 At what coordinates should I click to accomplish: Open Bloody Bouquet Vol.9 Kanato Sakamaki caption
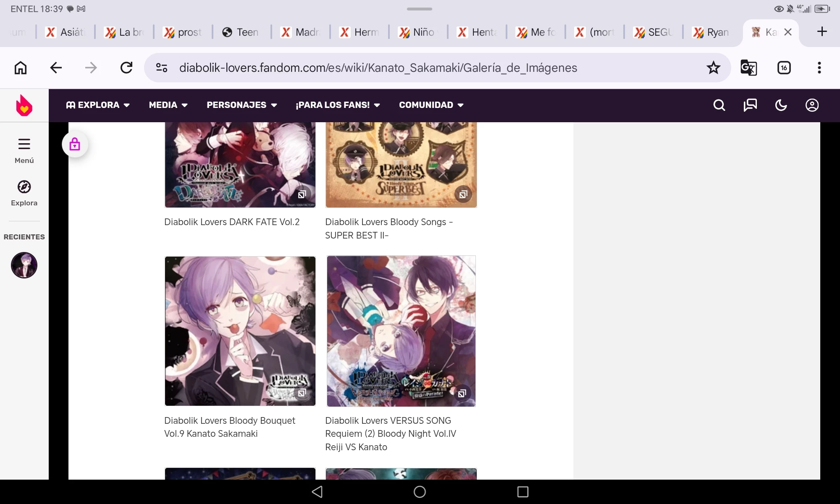pyautogui.click(x=229, y=427)
